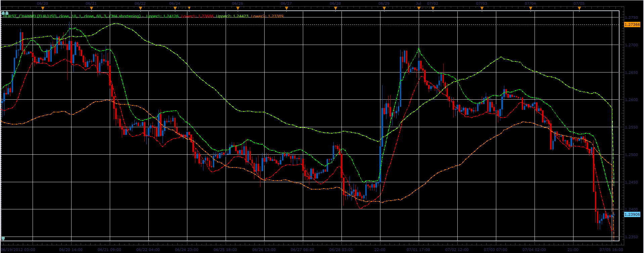Click the Jul month label on top axis
644x253 pixels.
(418, 3)
